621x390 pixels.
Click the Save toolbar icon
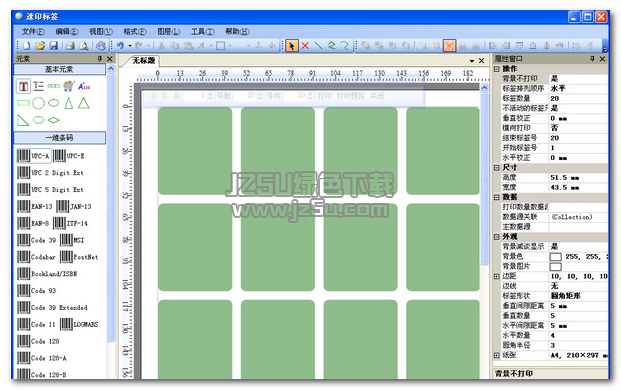(53, 46)
